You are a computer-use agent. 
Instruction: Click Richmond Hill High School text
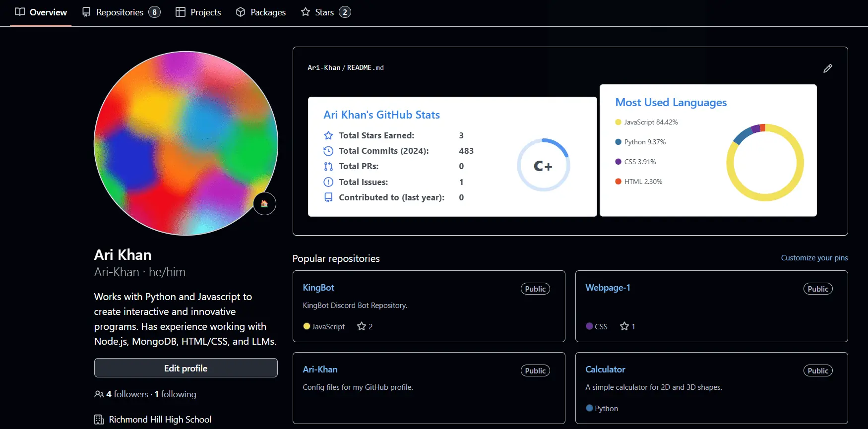[x=160, y=420]
